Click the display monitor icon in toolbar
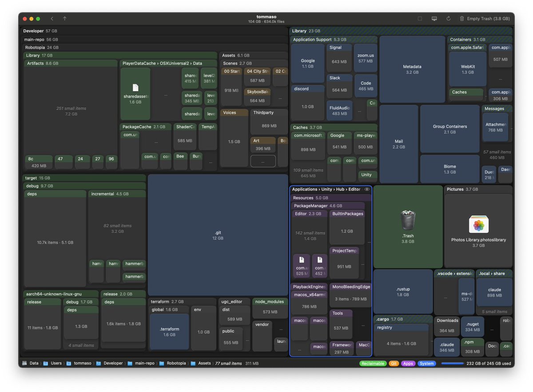 [434, 19]
